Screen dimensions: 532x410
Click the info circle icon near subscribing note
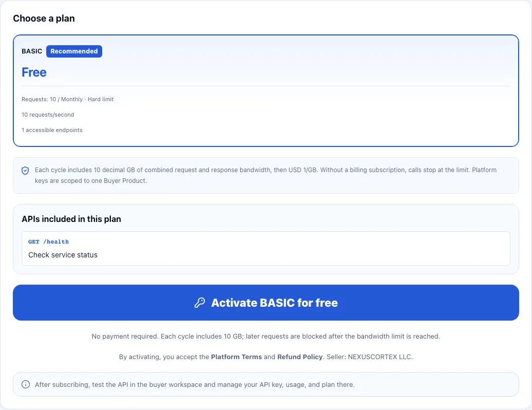pyautogui.click(x=26, y=384)
